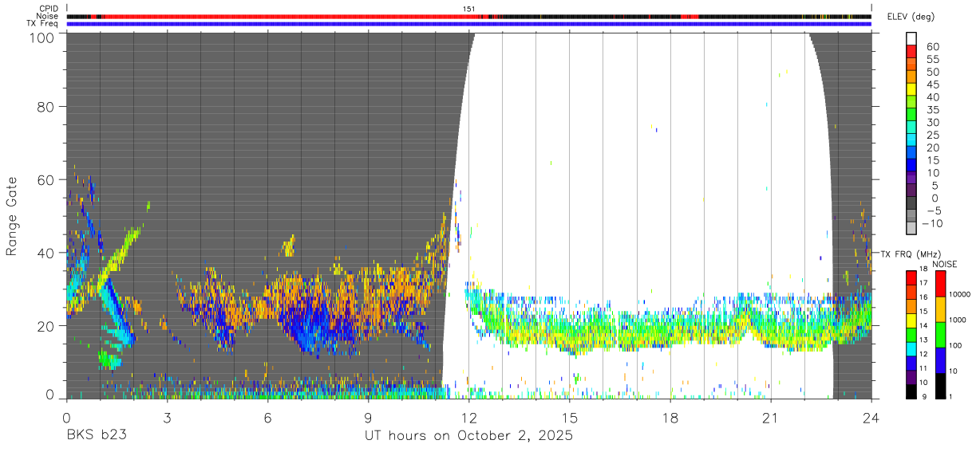Click the 9 tick on UT hours axis

point(369,417)
